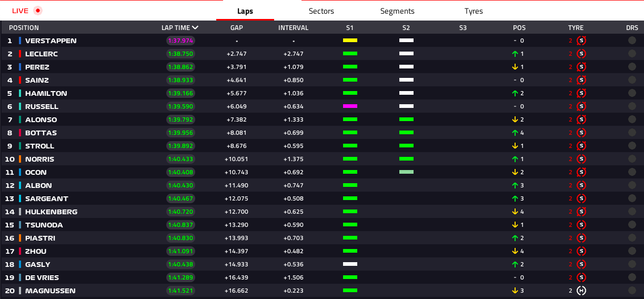Click Russell's purple S1 sector bar
Viewport: 644px width, 299px height.
click(350, 106)
